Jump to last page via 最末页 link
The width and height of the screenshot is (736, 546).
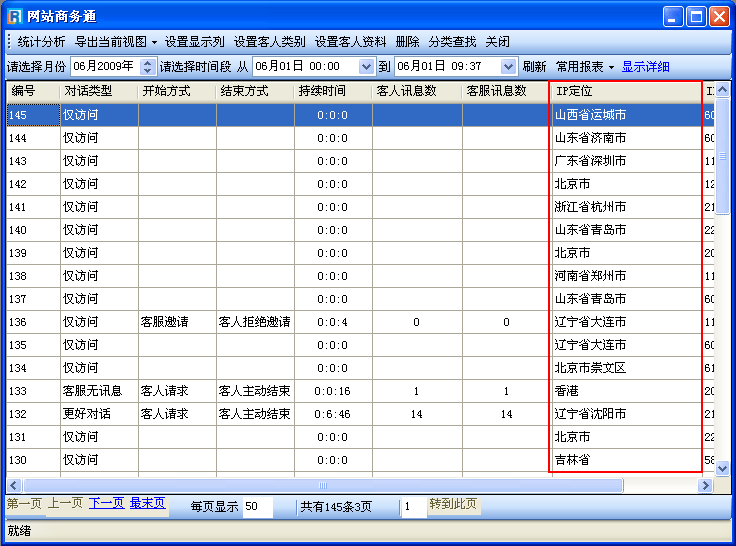click(x=147, y=504)
